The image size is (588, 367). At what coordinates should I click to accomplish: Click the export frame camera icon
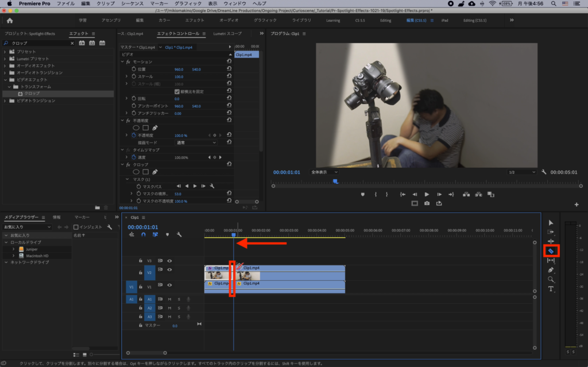427,203
